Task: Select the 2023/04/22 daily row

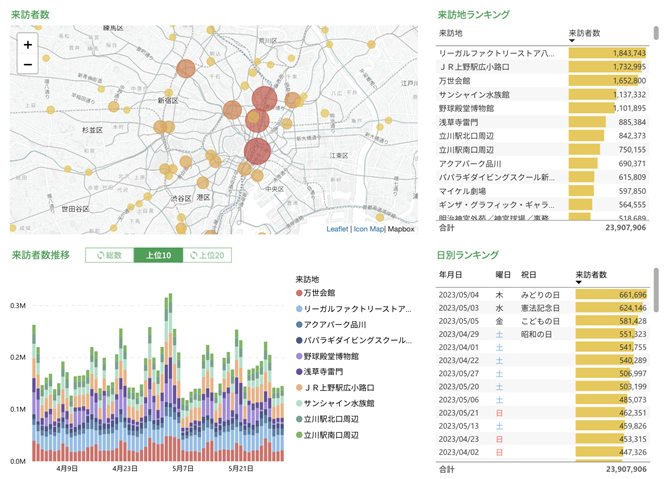Action: (x=542, y=360)
